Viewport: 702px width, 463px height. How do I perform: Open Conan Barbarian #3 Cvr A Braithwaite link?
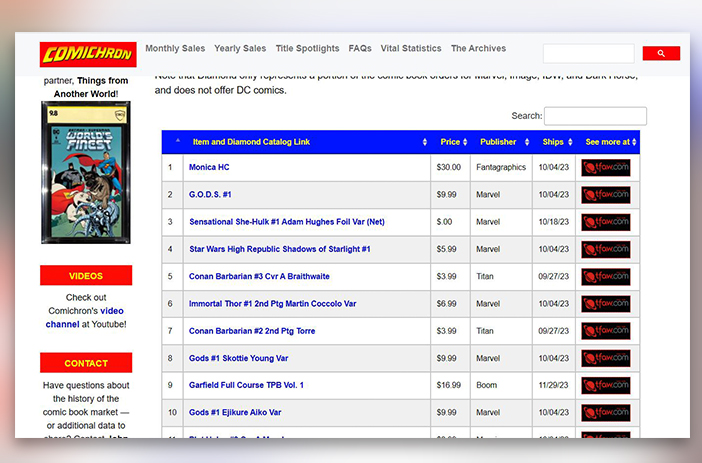click(x=259, y=277)
